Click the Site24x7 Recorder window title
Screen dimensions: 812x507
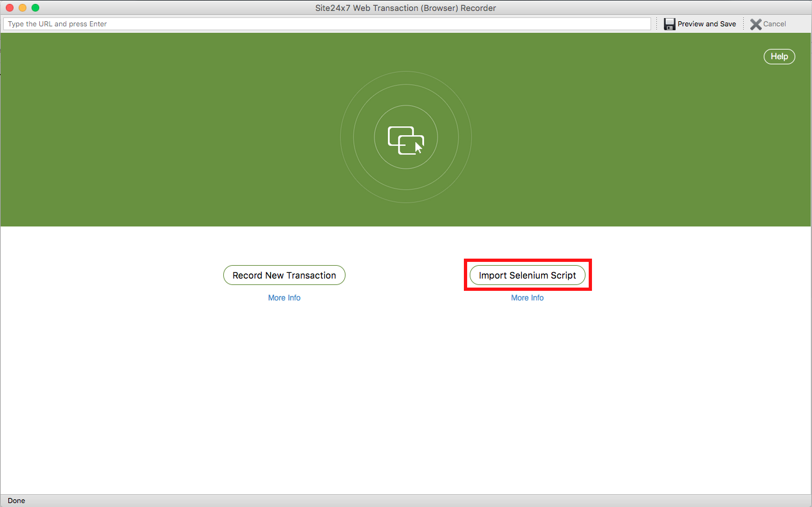coord(406,8)
